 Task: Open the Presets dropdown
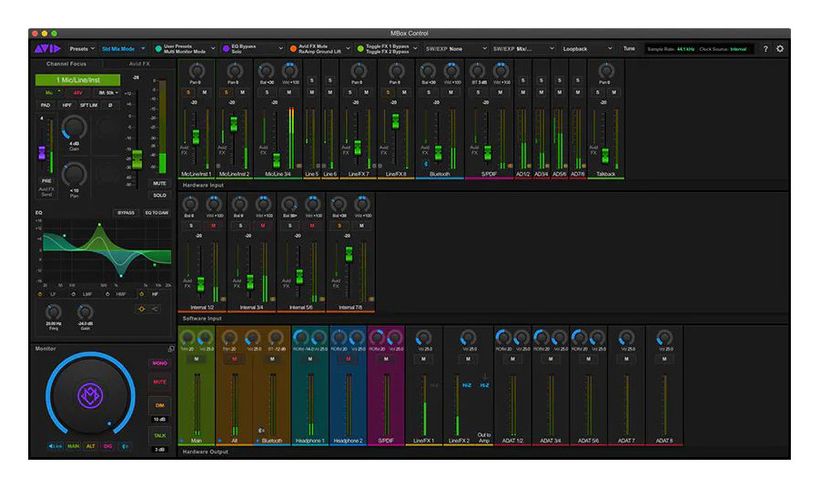point(82,49)
